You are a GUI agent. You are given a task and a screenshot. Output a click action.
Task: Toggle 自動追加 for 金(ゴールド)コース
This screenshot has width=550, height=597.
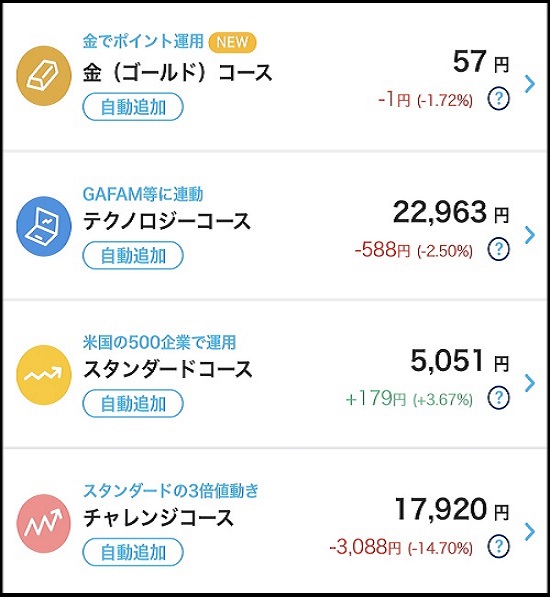(x=133, y=107)
